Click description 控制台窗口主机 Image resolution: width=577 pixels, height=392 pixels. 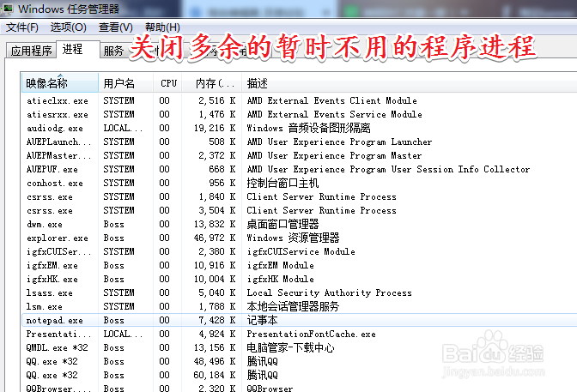pos(282,183)
